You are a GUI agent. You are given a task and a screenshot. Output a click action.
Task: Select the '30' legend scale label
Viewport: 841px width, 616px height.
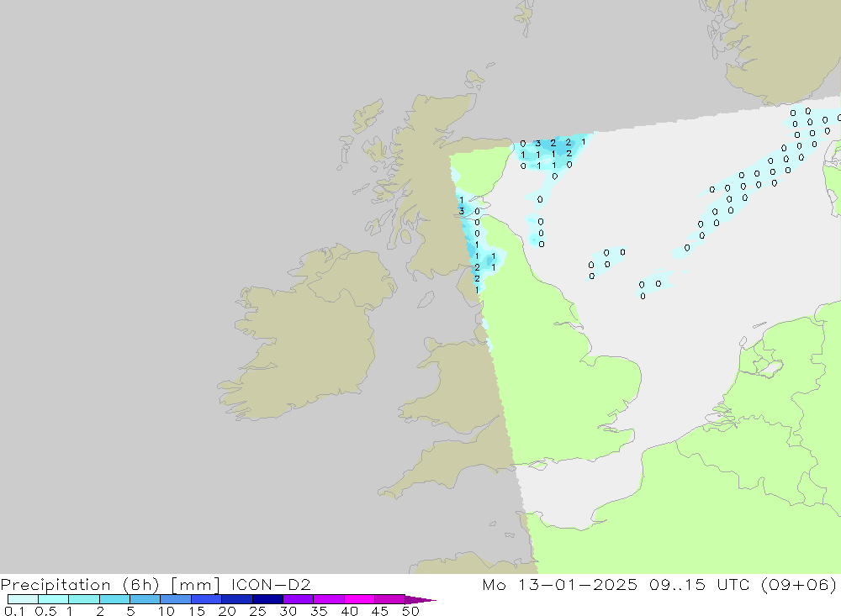point(288,611)
